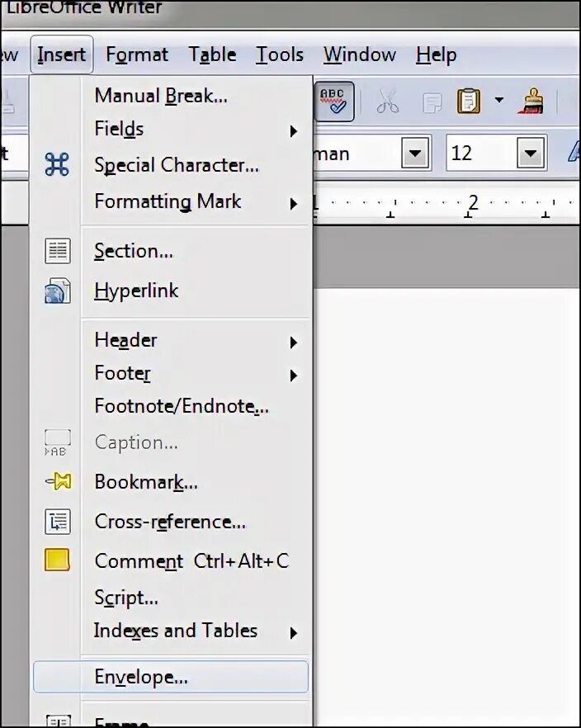Click the Copy icon in toolbar
Image resolution: width=581 pixels, height=728 pixels.
point(432,102)
